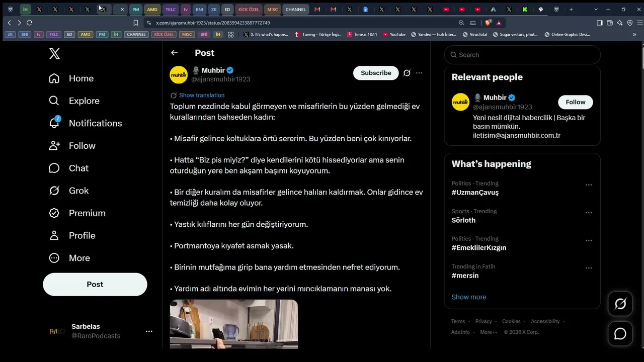Click the site settings icon before the URL
The height and width of the screenshot is (362, 644).
pyautogui.click(x=149, y=23)
